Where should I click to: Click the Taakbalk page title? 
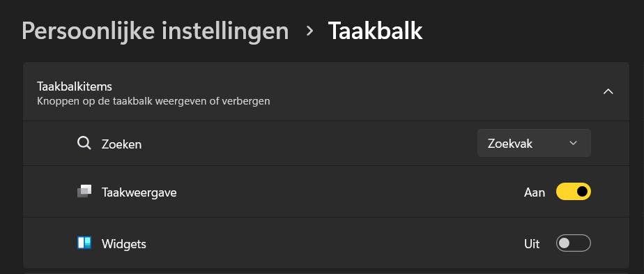coord(375,31)
